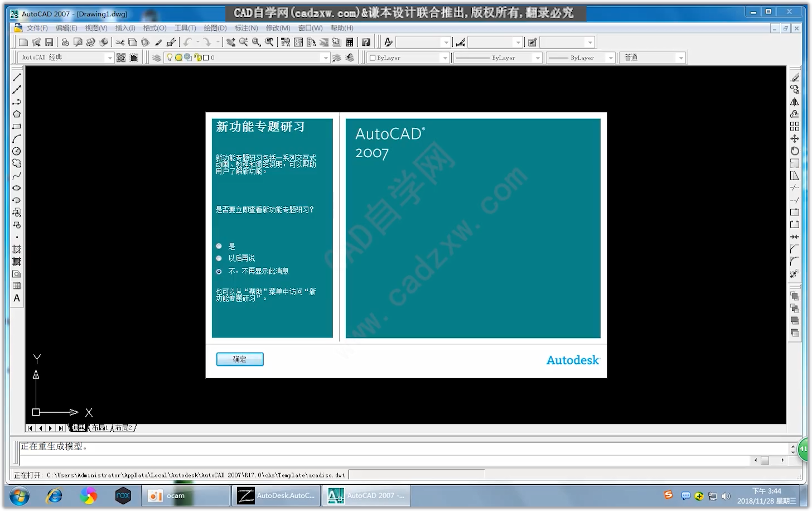Image resolution: width=812 pixels, height=511 pixels.
Task: Click the command line input area
Action: coord(385,460)
